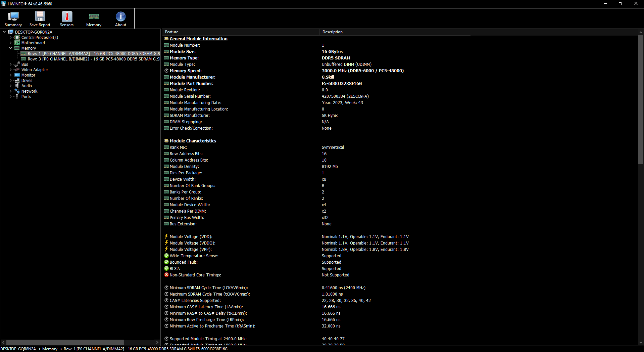
Task: Expand the Central Processor(s) node
Action: click(x=11, y=37)
